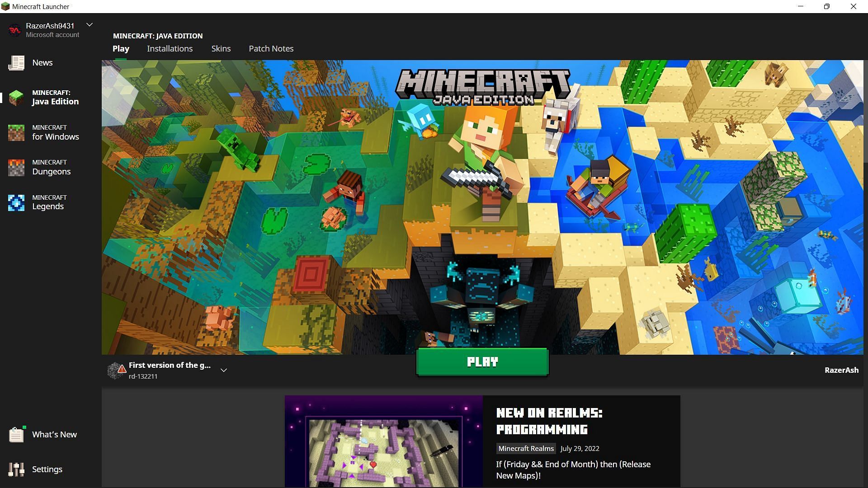Click the Patch Notes menu item
The height and width of the screenshot is (488, 868).
pos(271,48)
